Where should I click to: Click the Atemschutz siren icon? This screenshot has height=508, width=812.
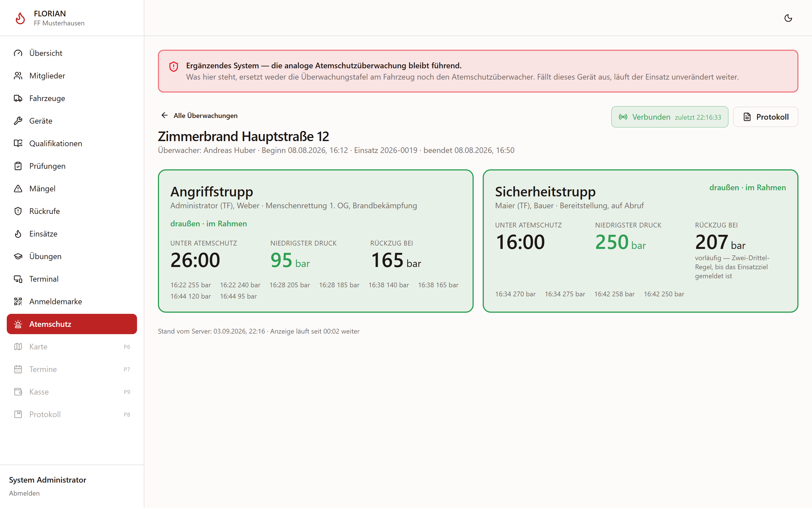[18, 324]
